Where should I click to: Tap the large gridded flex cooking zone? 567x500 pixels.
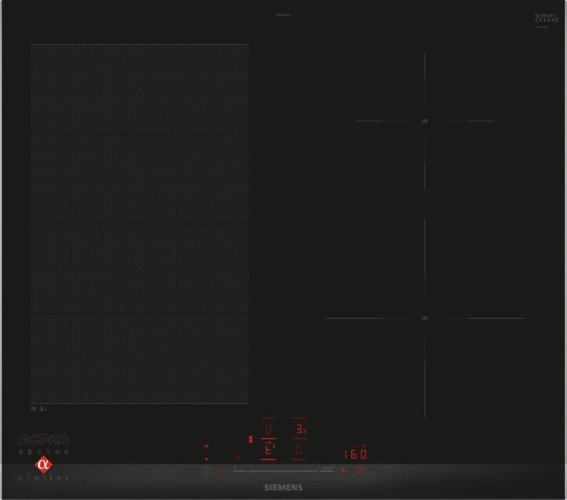(x=140, y=223)
